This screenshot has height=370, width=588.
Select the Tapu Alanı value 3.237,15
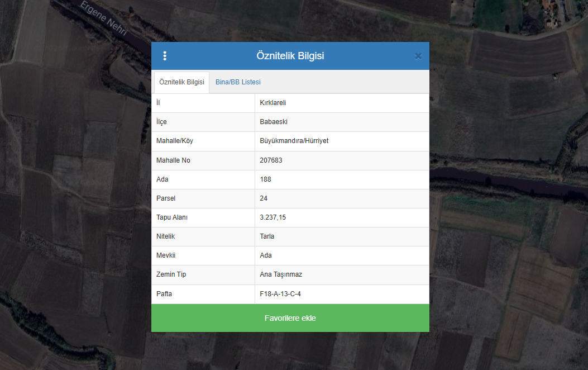tap(273, 217)
